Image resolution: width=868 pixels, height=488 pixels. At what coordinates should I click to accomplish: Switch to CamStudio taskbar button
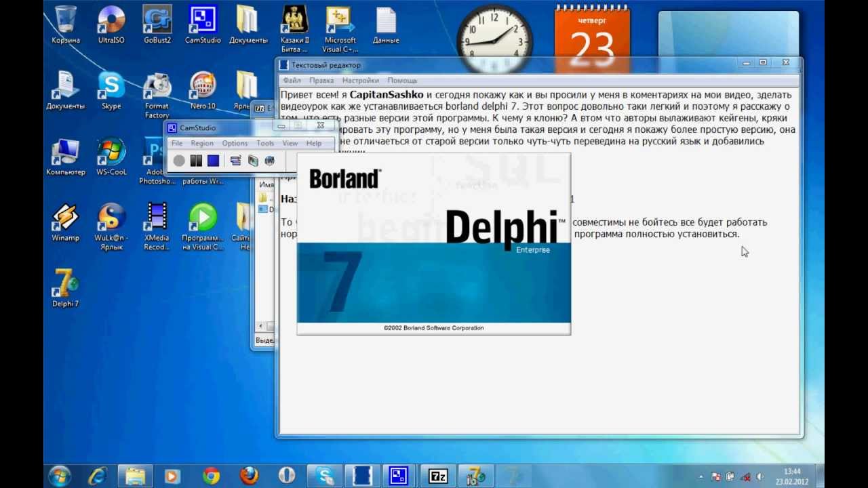400,476
